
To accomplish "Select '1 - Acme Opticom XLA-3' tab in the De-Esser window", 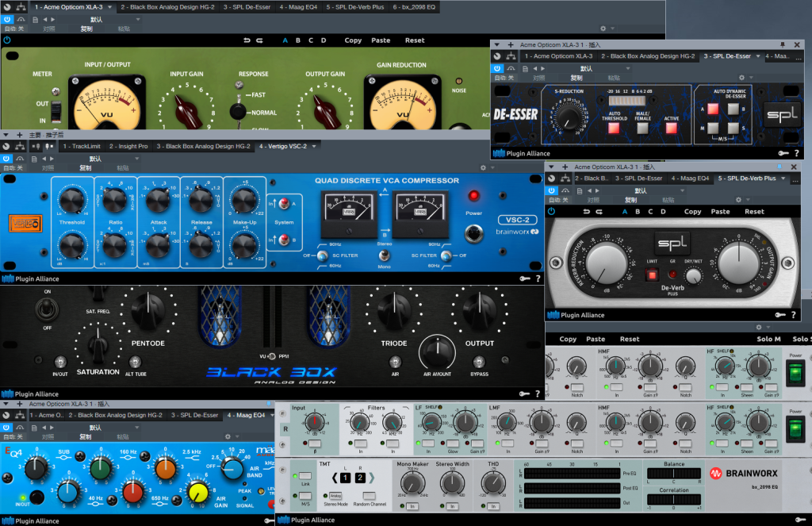I will [x=559, y=56].
